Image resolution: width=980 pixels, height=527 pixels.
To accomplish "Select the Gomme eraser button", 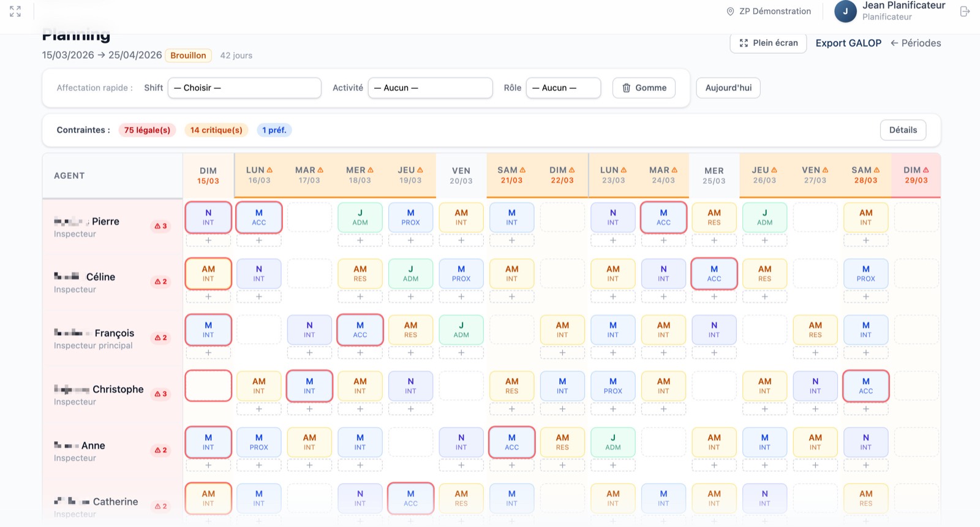I will pos(644,88).
